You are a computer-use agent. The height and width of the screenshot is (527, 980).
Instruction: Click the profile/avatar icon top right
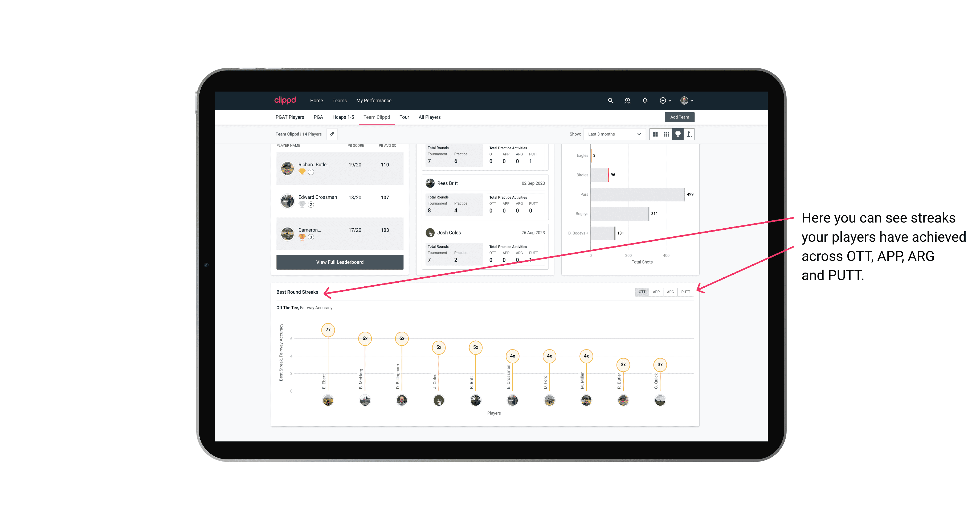684,101
